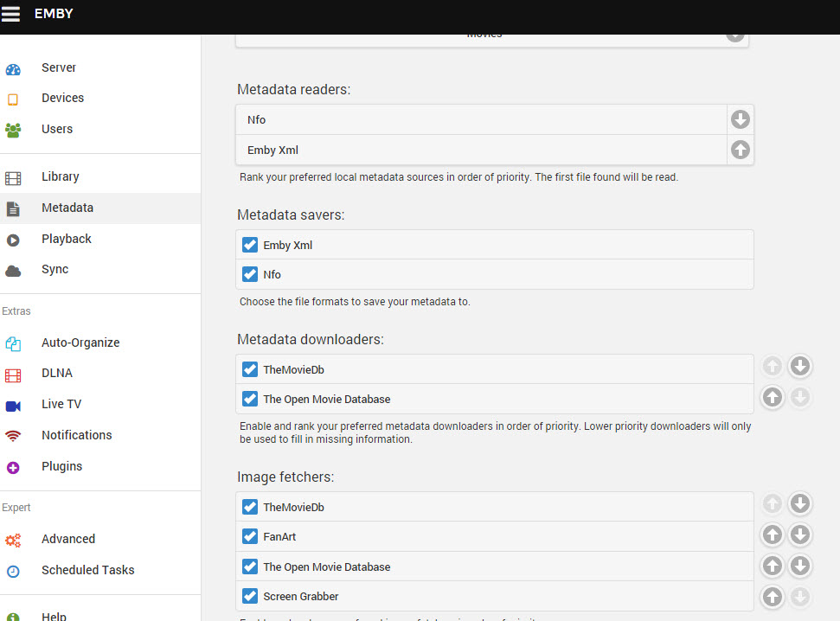Click the Devices tablet icon
The width and height of the screenshot is (840, 621).
pyautogui.click(x=13, y=99)
